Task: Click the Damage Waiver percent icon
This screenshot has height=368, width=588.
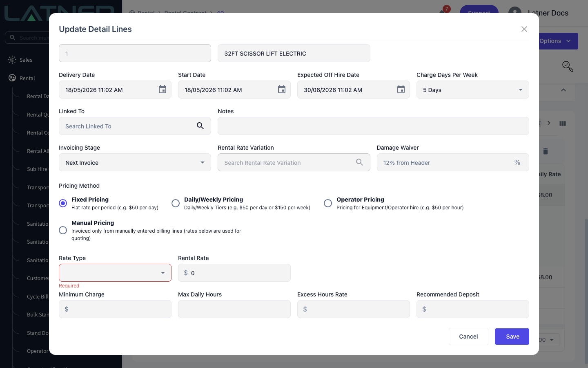Action: point(517,162)
